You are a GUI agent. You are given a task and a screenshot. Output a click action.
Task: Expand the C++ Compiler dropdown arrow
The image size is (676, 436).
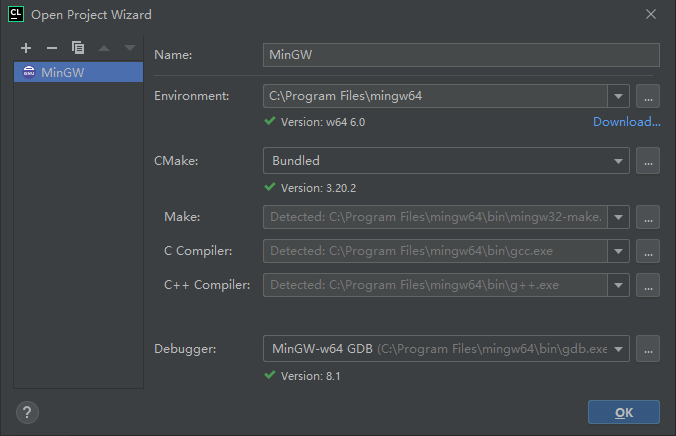point(618,285)
